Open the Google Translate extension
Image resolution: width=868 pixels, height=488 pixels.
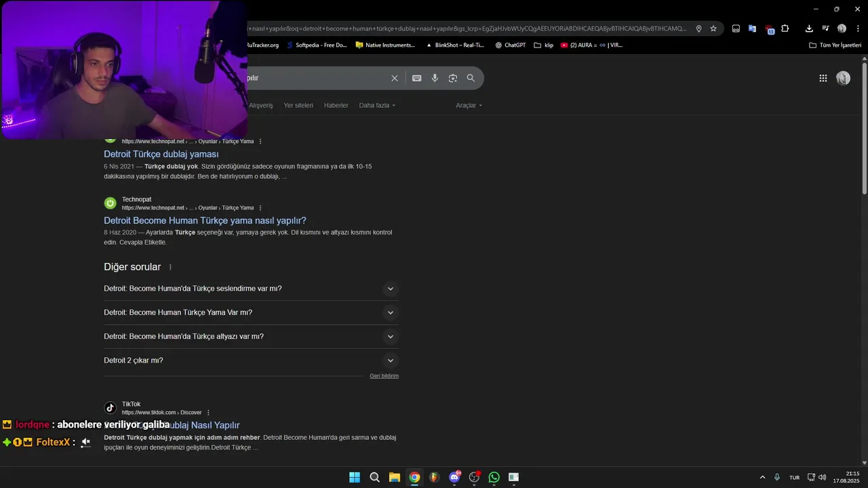coord(752,28)
